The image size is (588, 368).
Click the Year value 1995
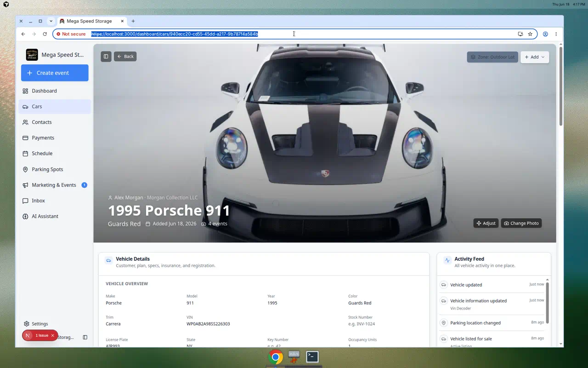(x=272, y=303)
